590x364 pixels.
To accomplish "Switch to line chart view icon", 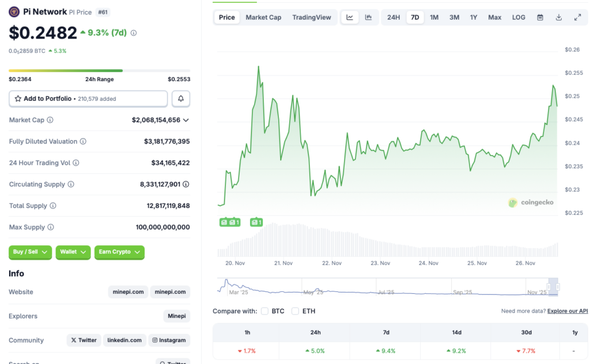I will (350, 17).
